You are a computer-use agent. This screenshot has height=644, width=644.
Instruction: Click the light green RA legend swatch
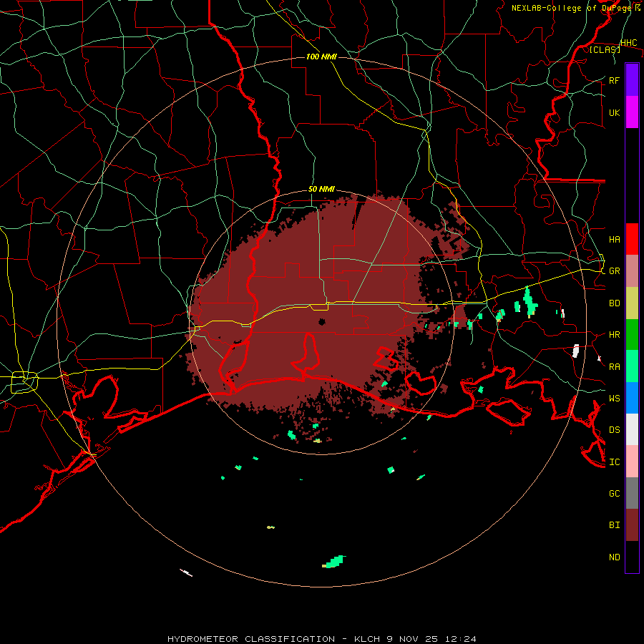point(632,366)
